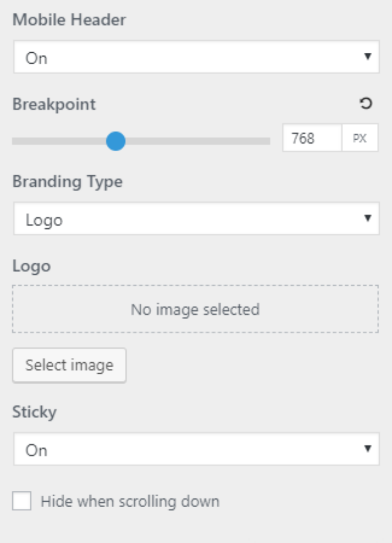The image size is (392, 543).
Task: Click the PX unit label
Action: (360, 138)
